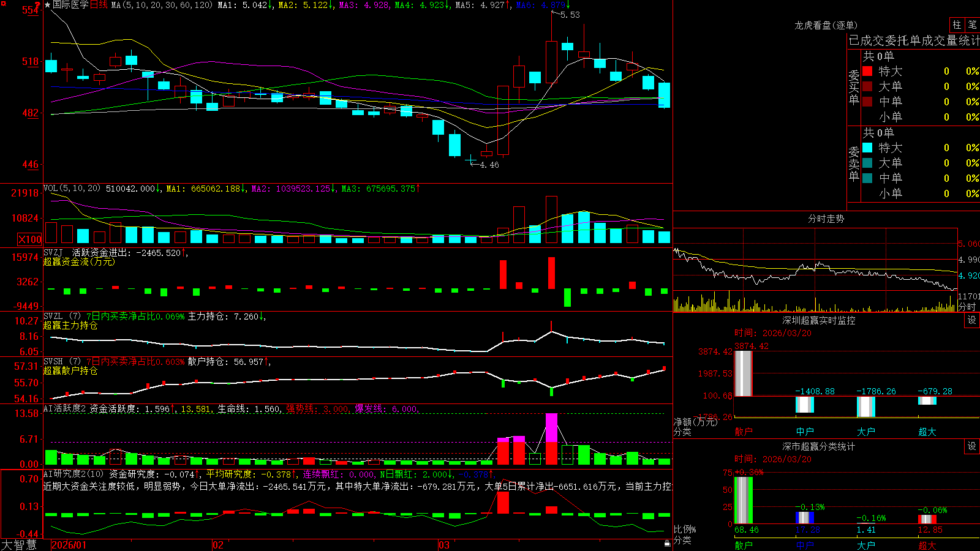Click the AI研究度2(10) indicator name
980x551 pixels.
click(73, 473)
